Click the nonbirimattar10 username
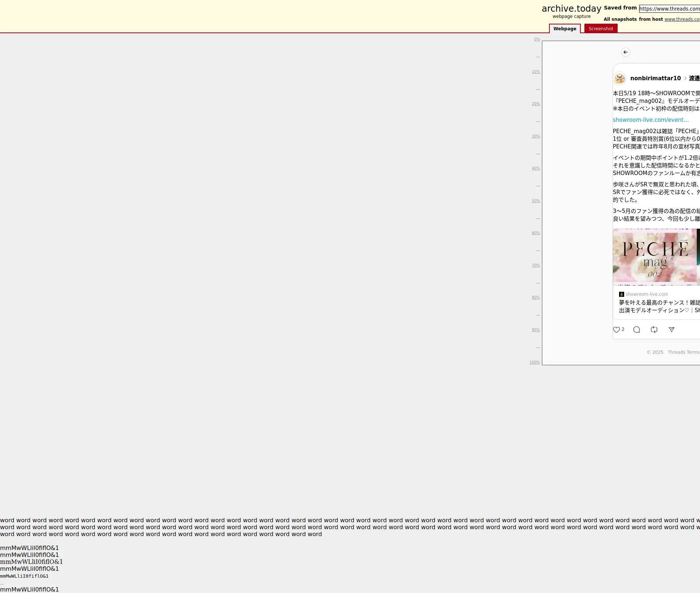 tap(655, 78)
